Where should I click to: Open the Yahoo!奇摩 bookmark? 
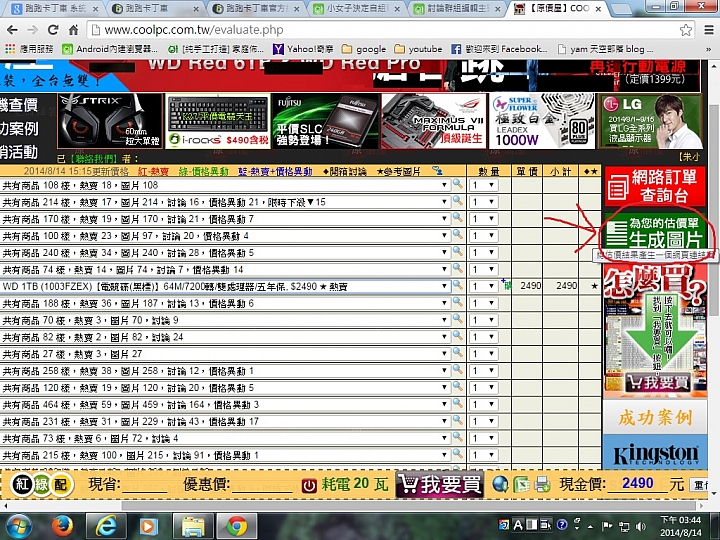click(303, 49)
